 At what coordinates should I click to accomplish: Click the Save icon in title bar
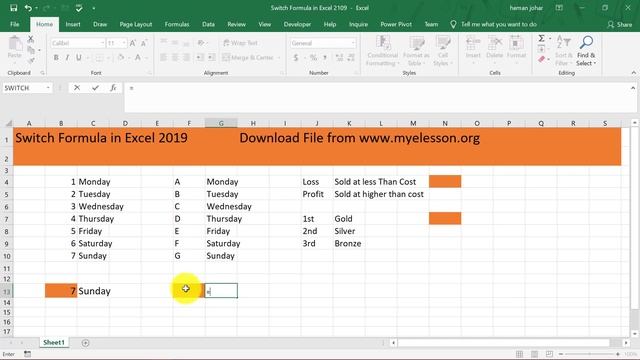point(13,8)
